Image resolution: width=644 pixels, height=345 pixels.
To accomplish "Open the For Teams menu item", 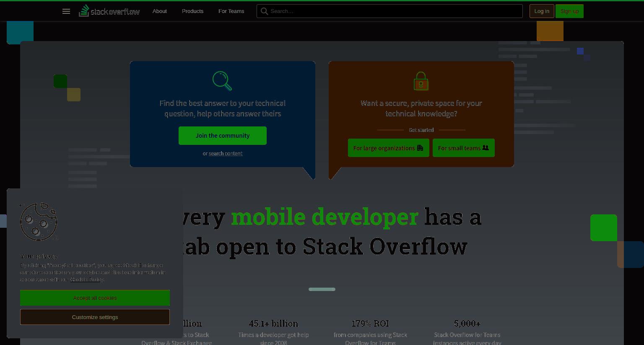I will 231,11.
